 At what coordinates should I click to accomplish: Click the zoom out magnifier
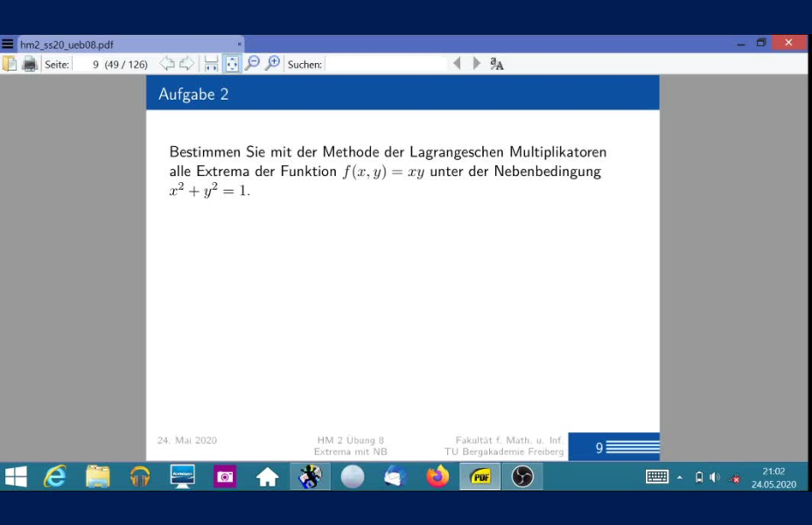[x=252, y=64]
